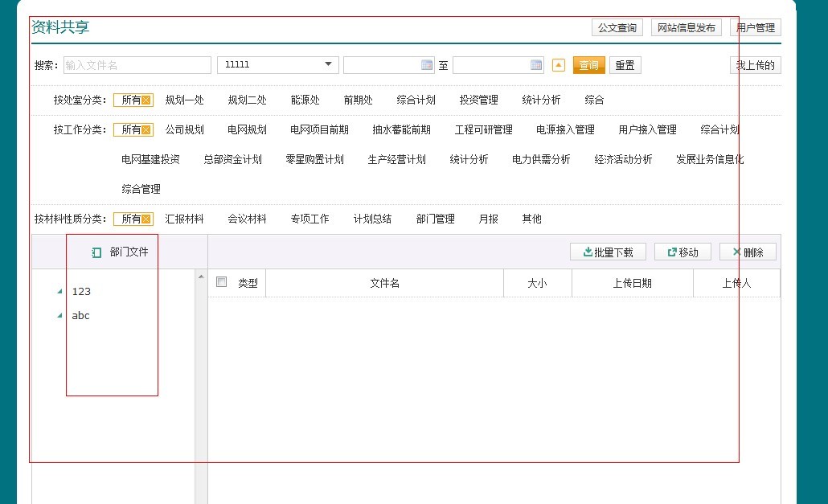This screenshot has width=828, height=504.
Task: Open the 网站信息发布 section
Action: pos(687,27)
